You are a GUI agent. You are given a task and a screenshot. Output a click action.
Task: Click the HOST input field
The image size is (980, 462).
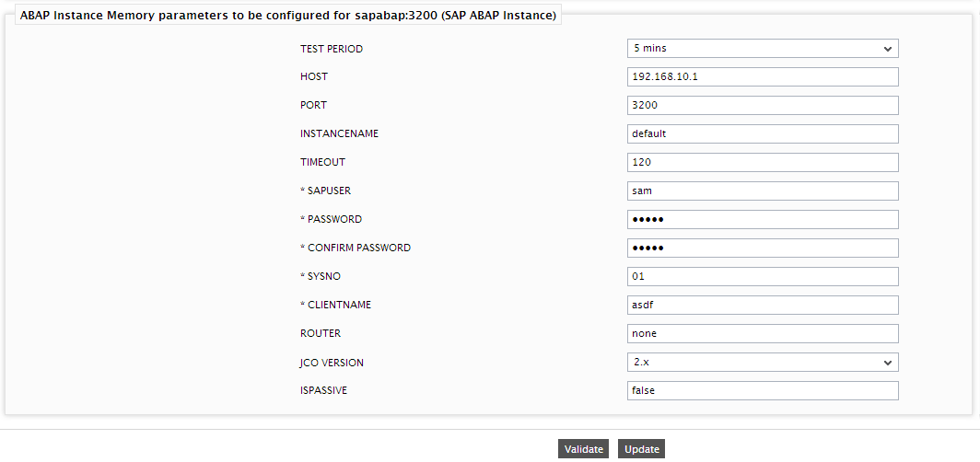click(763, 76)
